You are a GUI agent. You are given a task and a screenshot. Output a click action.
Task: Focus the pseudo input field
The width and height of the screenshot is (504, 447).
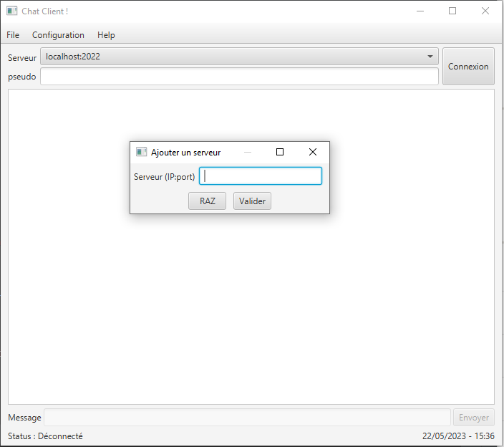point(239,77)
